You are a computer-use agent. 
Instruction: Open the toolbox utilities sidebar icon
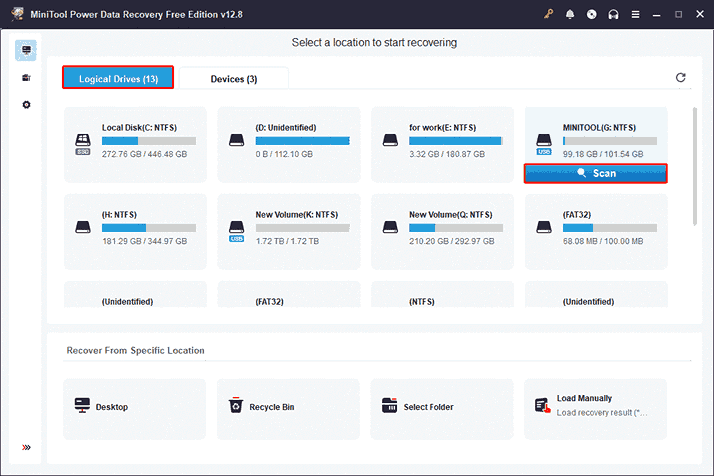pyautogui.click(x=26, y=78)
